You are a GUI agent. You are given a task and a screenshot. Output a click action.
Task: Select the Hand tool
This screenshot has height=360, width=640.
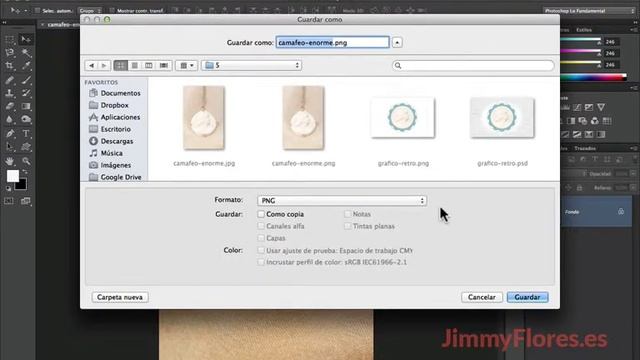[9, 161]
